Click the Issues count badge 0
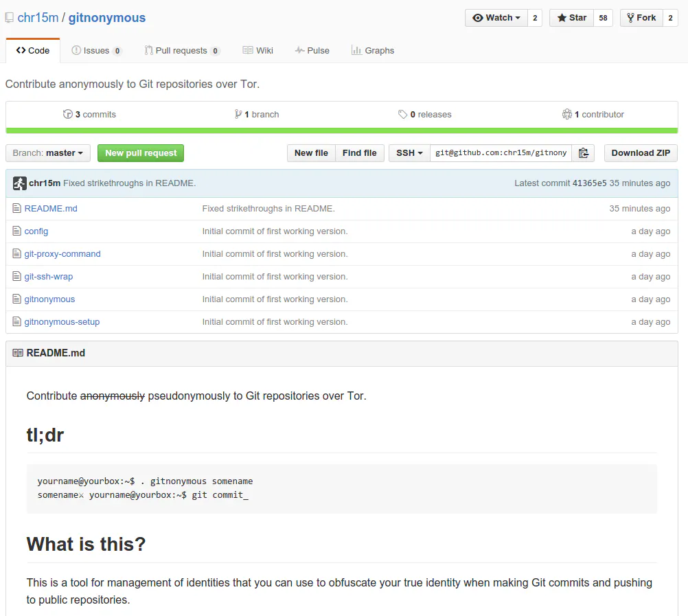688x616 pixels. (117, 51)
